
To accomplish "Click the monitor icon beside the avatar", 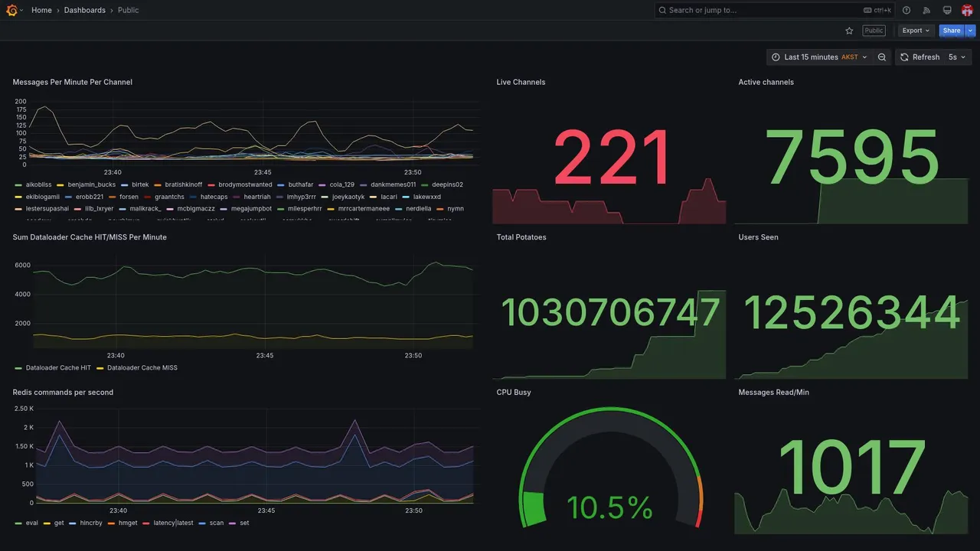I will (947, 10).
